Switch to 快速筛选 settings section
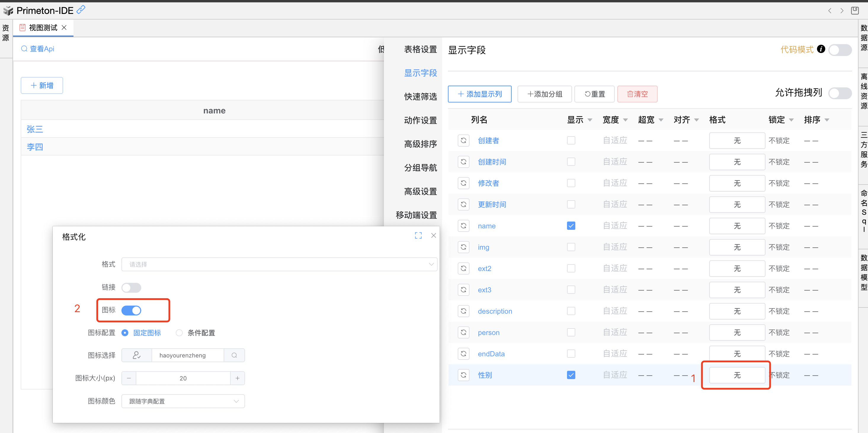Viewport: 868px width, 433px height. [x=420, y=97]
